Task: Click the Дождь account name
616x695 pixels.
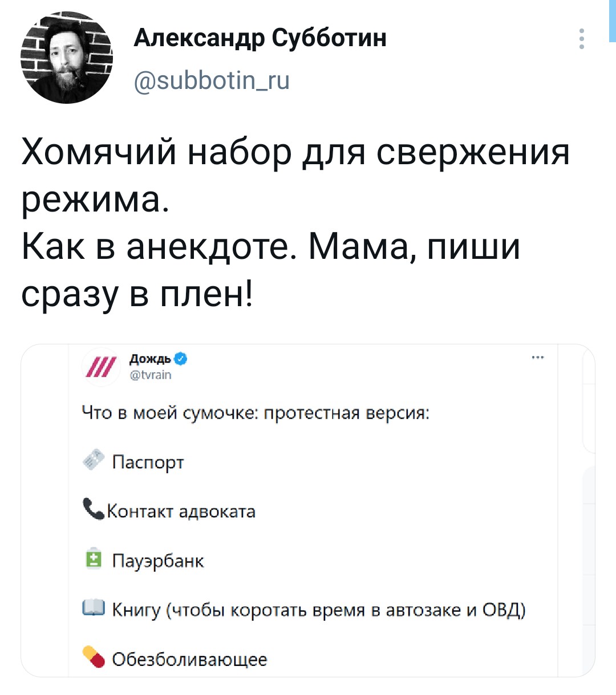Action: pos(150,359)
